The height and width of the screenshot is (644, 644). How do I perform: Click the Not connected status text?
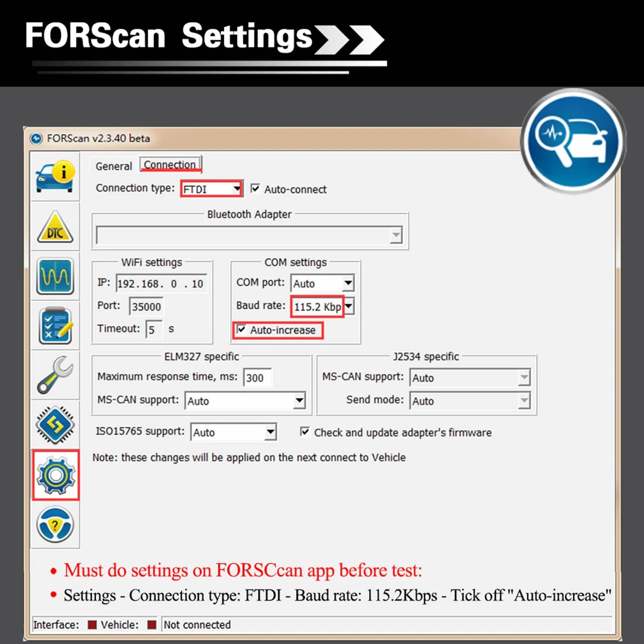(x=197, y=625)
